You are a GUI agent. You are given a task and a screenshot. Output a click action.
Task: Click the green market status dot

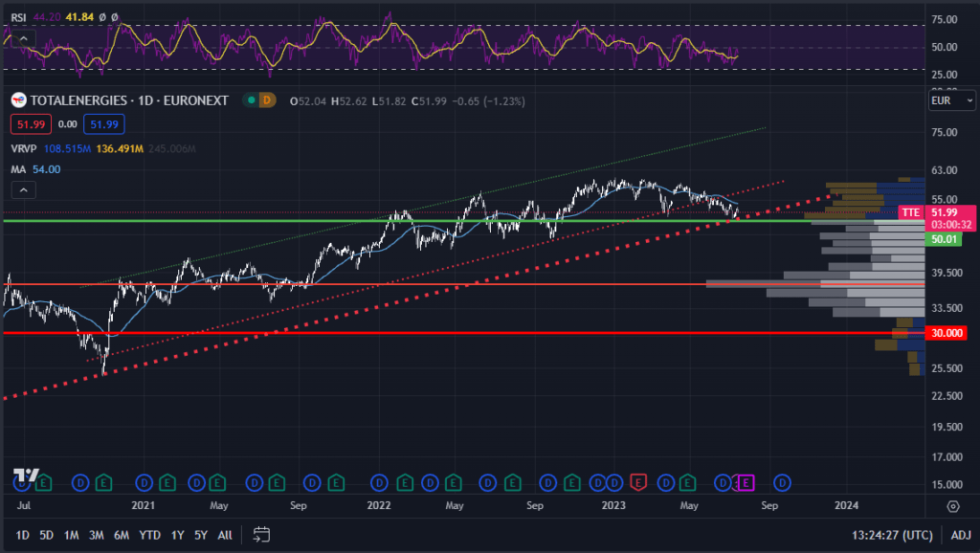(x=252, y=100)
